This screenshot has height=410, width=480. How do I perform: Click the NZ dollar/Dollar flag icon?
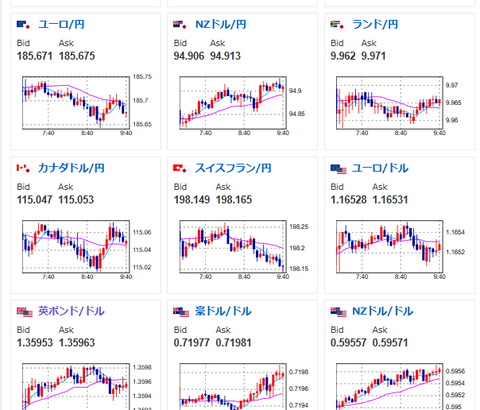338,312
